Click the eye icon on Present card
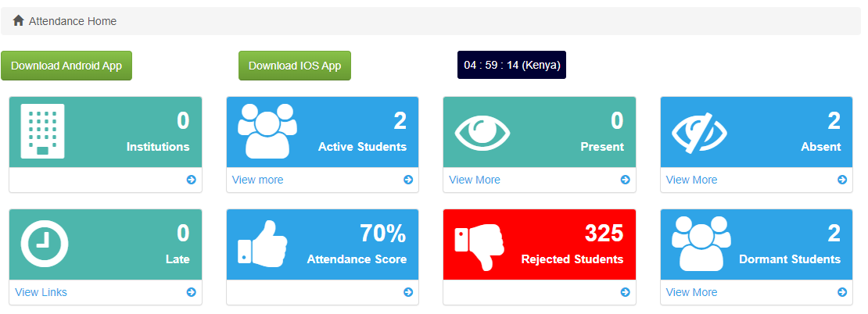This screenshot has height=314, width=868. point(482,134)
